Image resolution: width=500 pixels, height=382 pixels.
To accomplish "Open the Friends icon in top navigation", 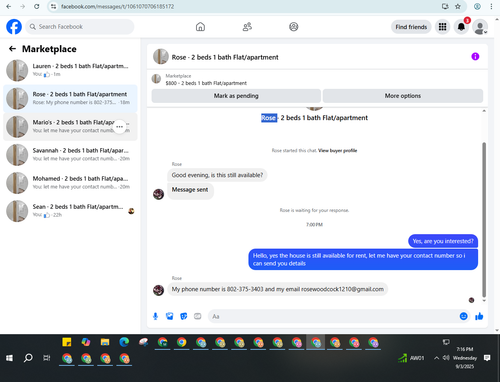I will (x=247, y=27).
